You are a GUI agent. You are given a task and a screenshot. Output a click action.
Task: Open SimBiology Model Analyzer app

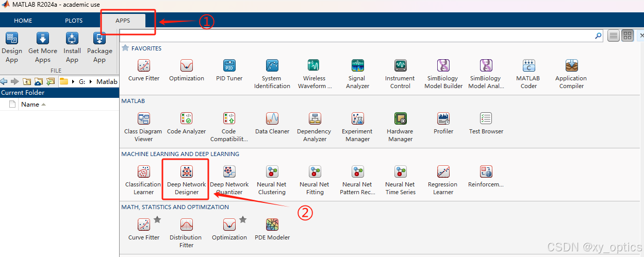tap(486, 74)
